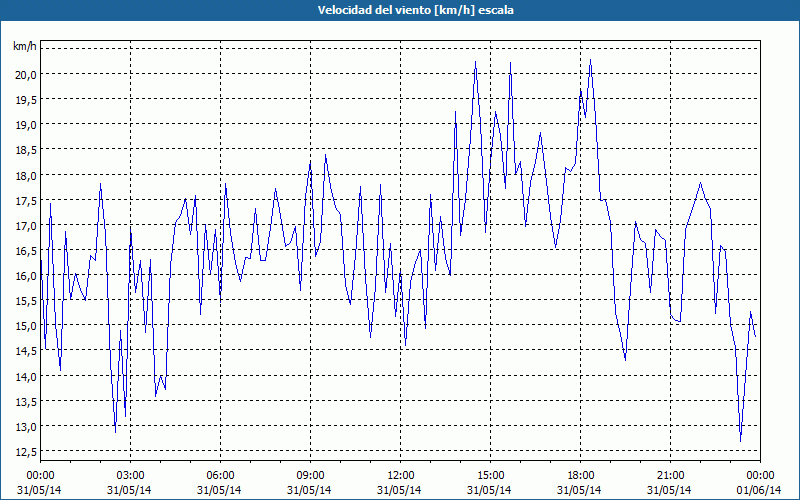Image resolution: width=800 pixels, height=500 pixels.
Task: Click the "09:00" time label
Action: pos(310,476)
